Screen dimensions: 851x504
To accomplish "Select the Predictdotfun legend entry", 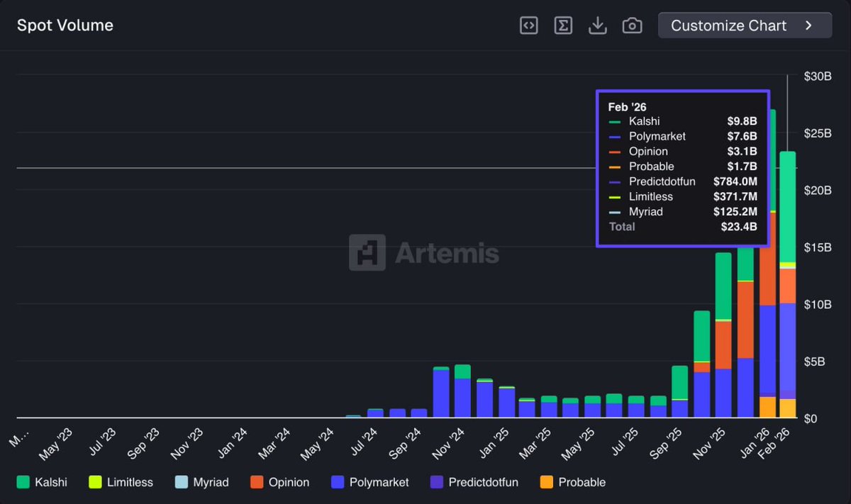I will (x=474, y=482).
